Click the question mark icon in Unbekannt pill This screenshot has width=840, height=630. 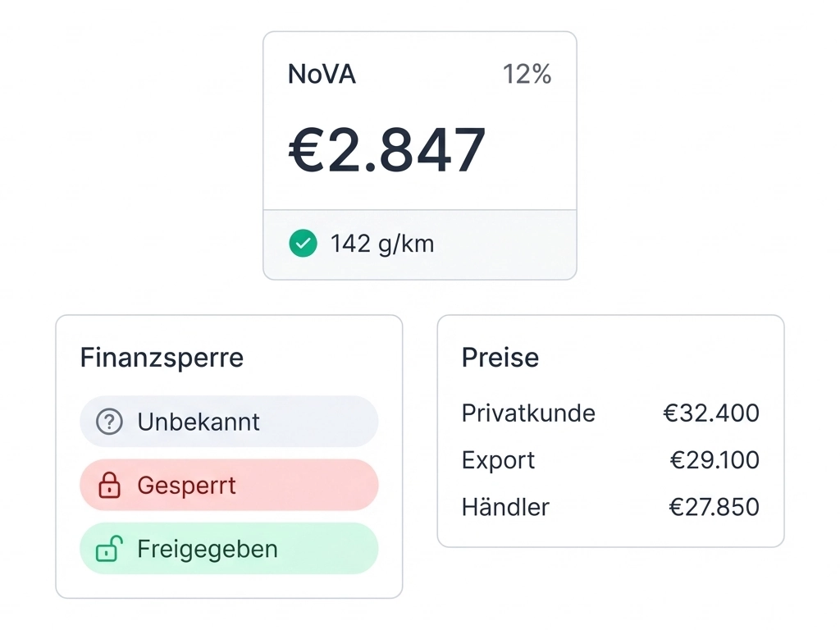click(107, 422)
